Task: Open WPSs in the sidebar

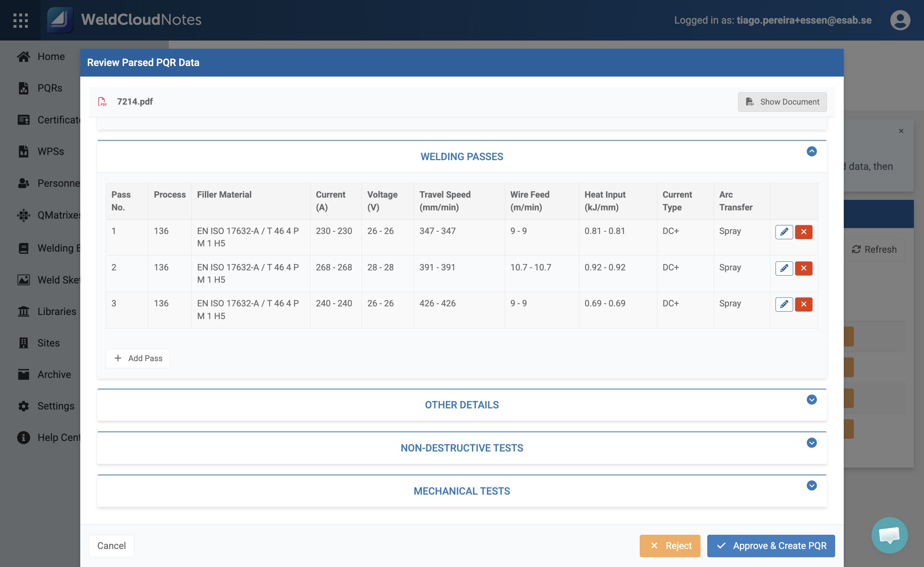Action: point(41,151)
